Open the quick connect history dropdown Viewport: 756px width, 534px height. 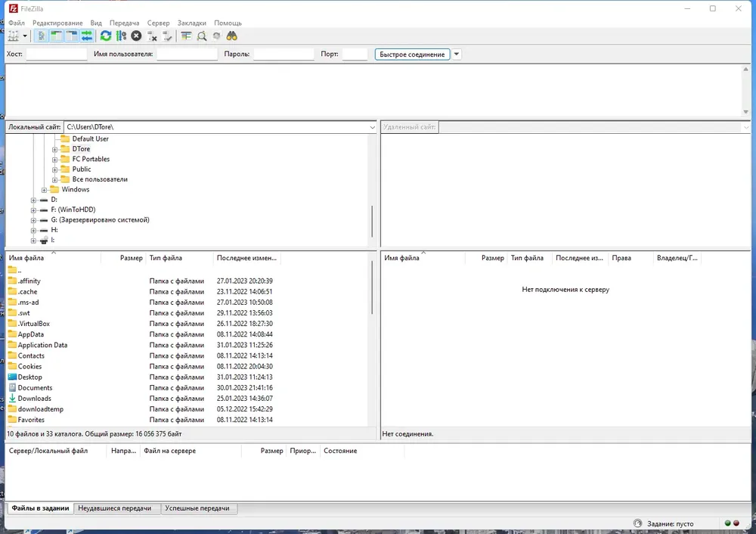pyautogui.click(x=456, y=54)
